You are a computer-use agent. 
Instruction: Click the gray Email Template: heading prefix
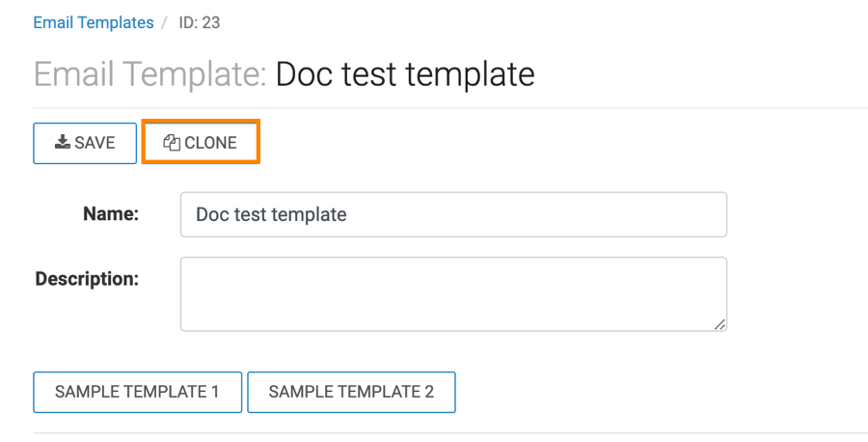[x=150, y=74]
